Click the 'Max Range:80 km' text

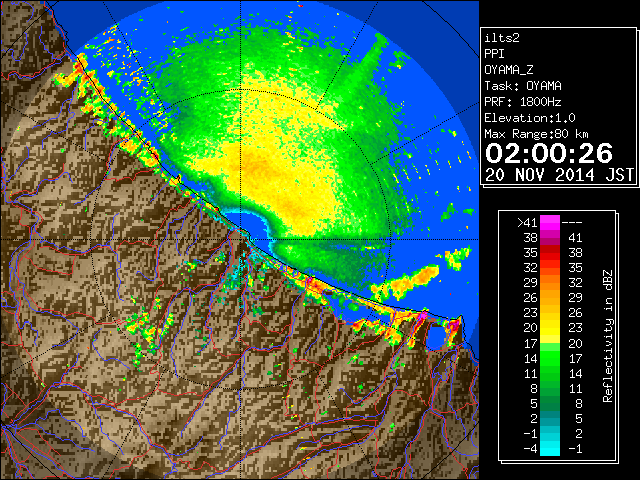pyautogui.click(x=536, y=134)
